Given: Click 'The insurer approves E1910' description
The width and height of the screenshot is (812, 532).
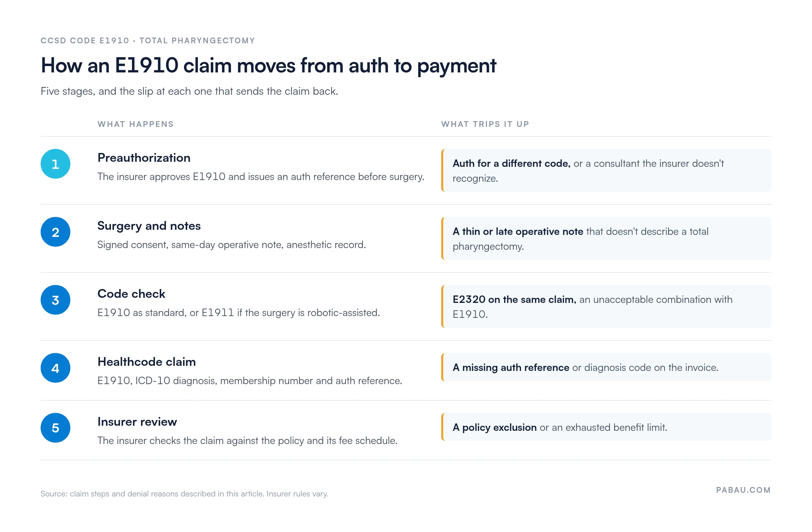Looking at the screenshot, I should click(x=261, y=177).
